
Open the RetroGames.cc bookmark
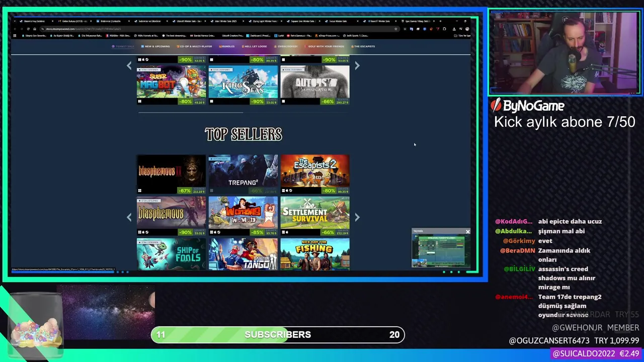tap(299, 36)
